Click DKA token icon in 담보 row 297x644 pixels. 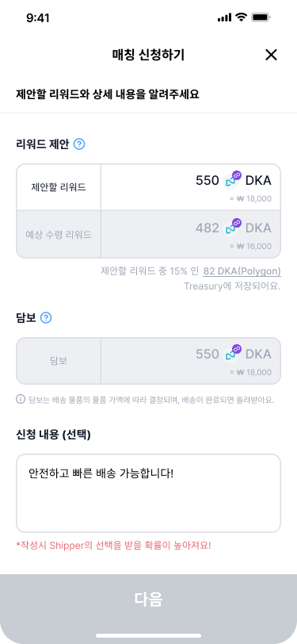pyautogui.click(x=233, y=353)
